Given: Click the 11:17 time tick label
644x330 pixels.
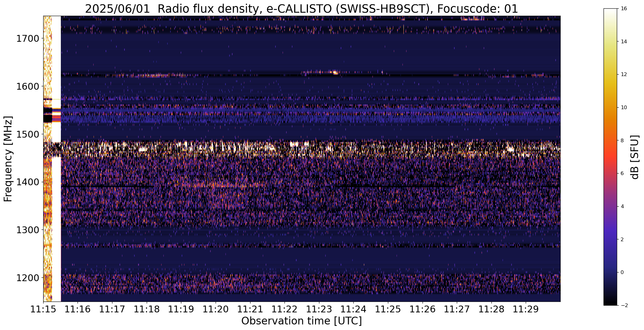Looking at the screenshot, I should coord(112,309).
